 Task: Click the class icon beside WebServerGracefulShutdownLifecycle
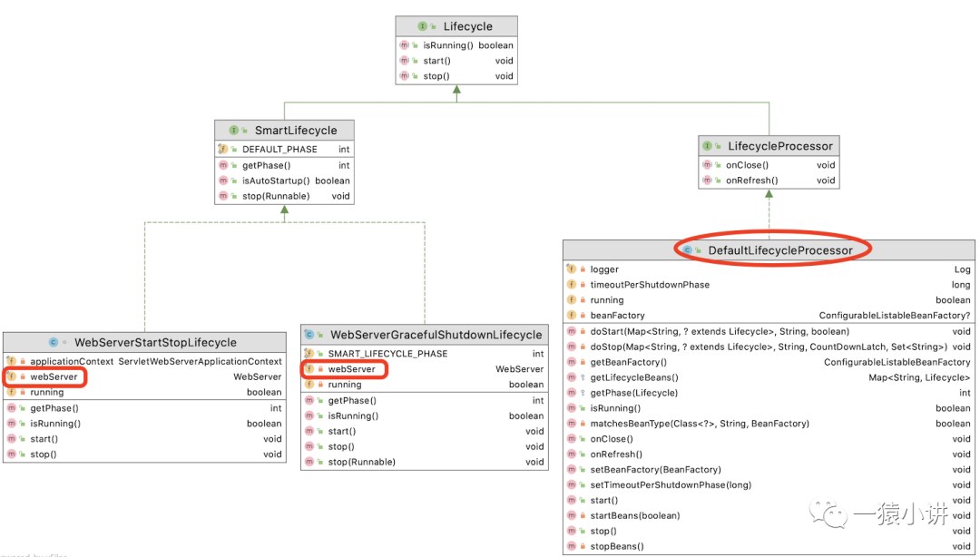pyautogui.click(x=309, y=335)
